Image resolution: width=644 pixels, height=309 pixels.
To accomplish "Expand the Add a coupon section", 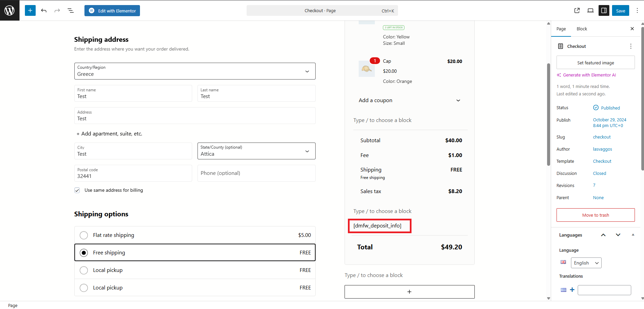I will click(409, 100).
